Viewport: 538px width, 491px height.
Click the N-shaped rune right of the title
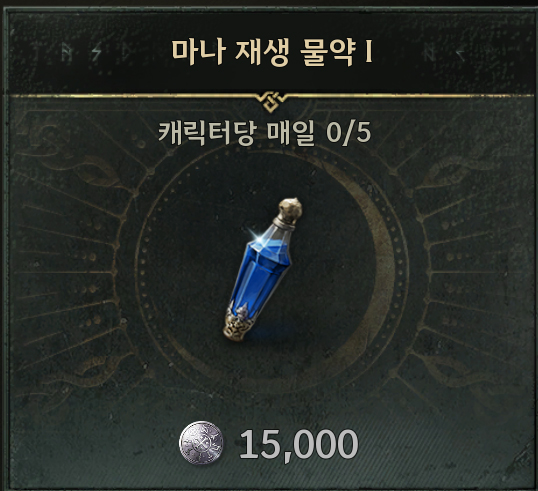coord(430,52)
